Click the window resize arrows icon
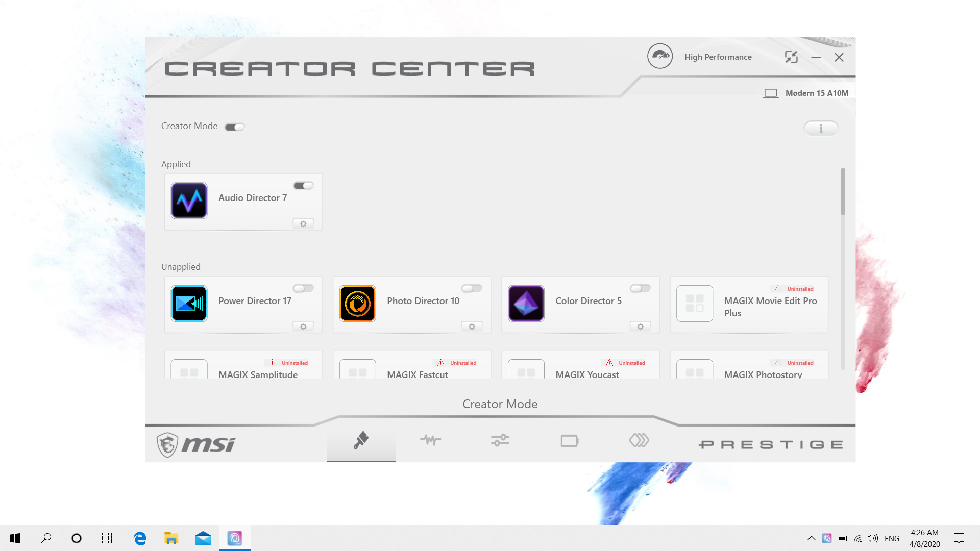The image size is (980, 551). click(x=791, y=57)
